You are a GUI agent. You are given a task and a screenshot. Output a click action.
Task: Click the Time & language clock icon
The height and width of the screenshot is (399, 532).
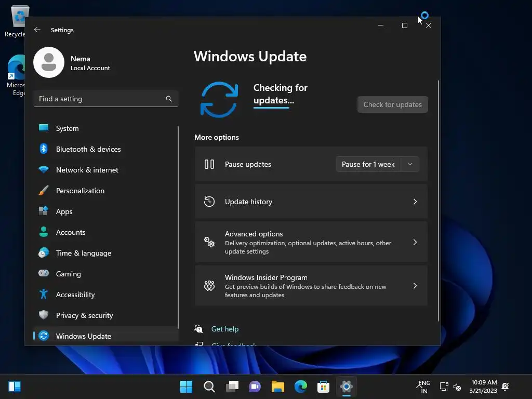click(44, 253)
